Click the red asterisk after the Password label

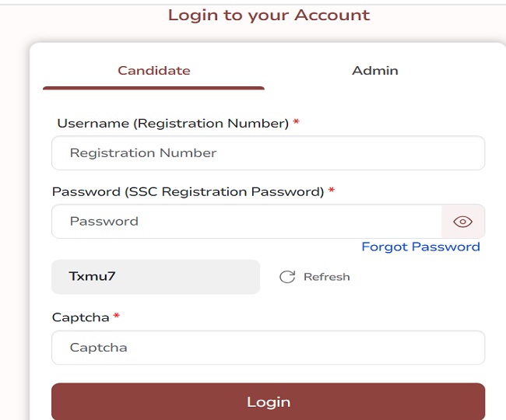(332, 191)
